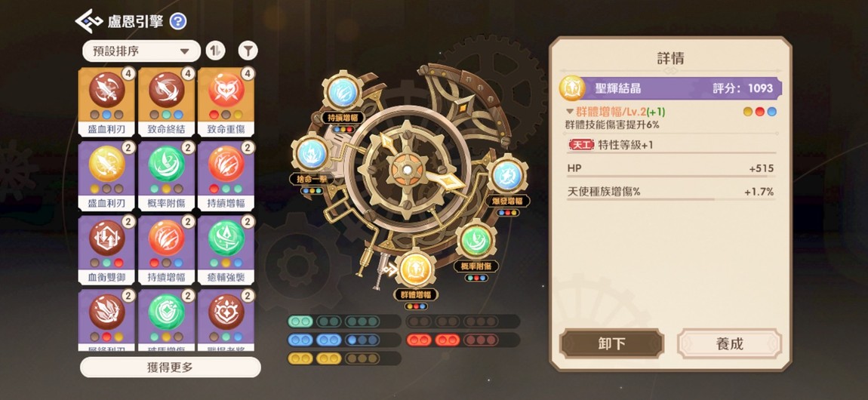Toggle the sort order arrows button
Image resolution: width=868 pixels, height=400 pixels.
[215, 51]
